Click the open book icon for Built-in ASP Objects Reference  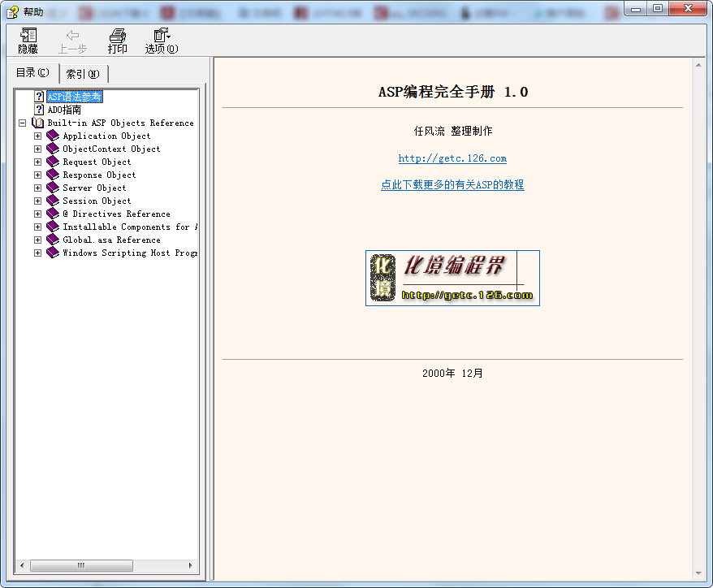coord(37,122)
